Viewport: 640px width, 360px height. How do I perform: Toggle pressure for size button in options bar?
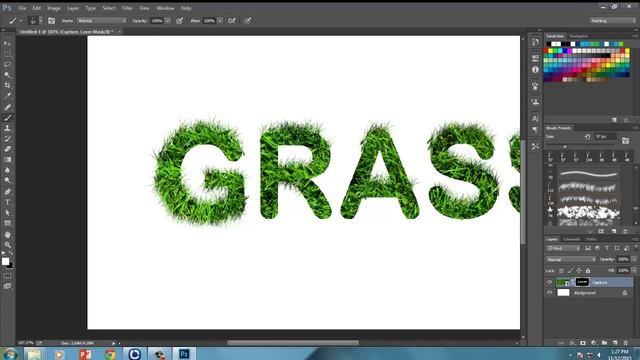pos(247,20)
